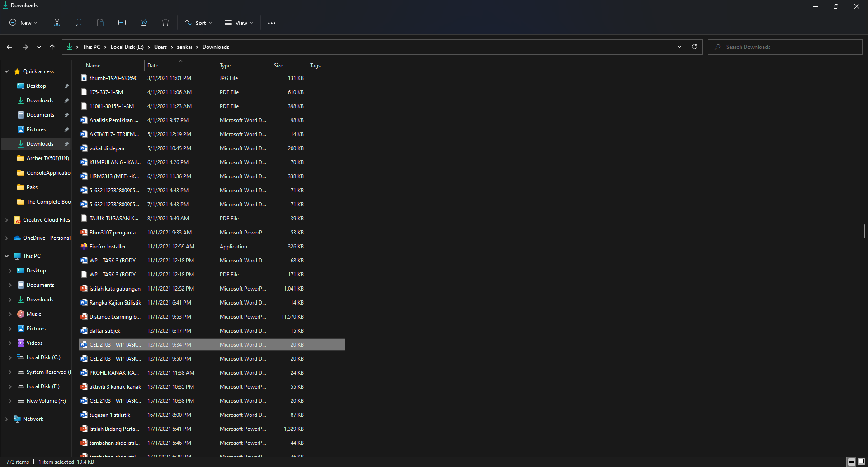The height and width of the screenshot is (467, 868).
Task: Click the Back navigation arrow
Action: click(x=9, y=47)
